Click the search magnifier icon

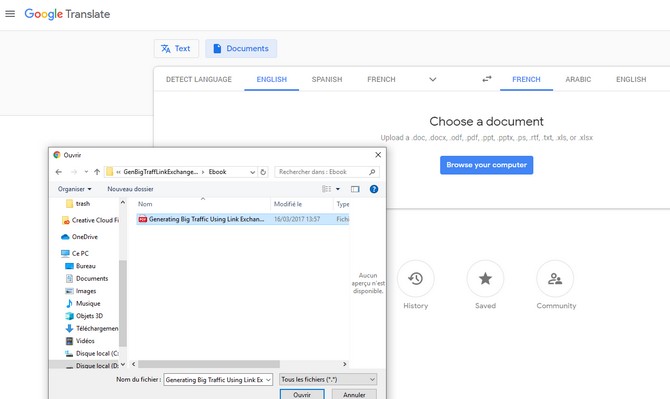(x=372, y=172)
